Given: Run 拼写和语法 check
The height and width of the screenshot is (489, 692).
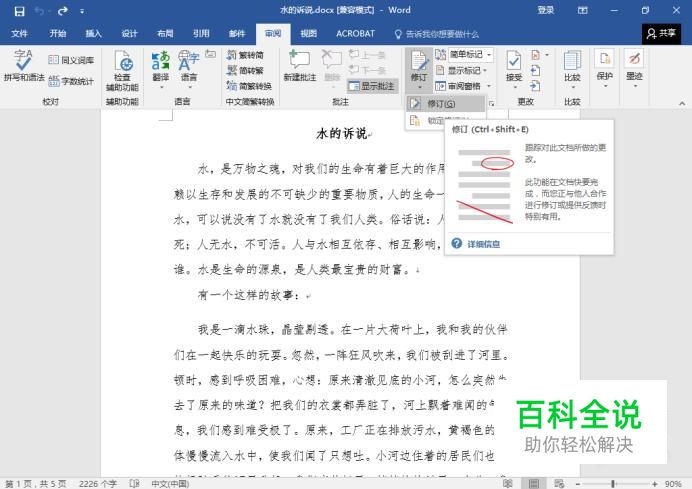Looking at the screenshot, I should 24,66.
